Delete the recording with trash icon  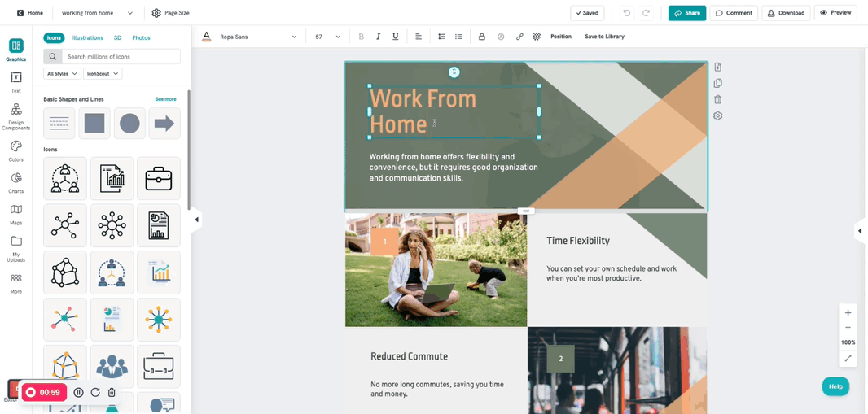pyautogui.click(x=112, y=392)
